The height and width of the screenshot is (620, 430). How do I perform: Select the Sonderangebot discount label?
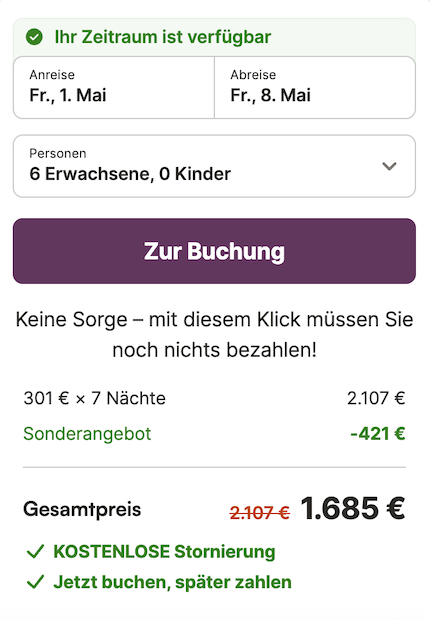(87, 434)
